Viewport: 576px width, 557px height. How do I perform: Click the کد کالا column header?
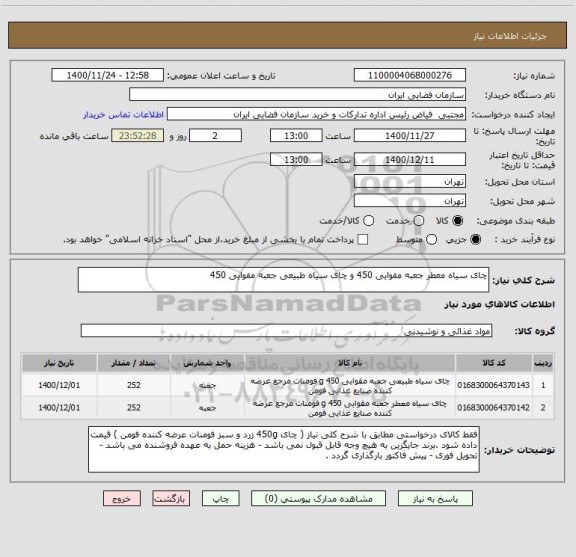494,363
